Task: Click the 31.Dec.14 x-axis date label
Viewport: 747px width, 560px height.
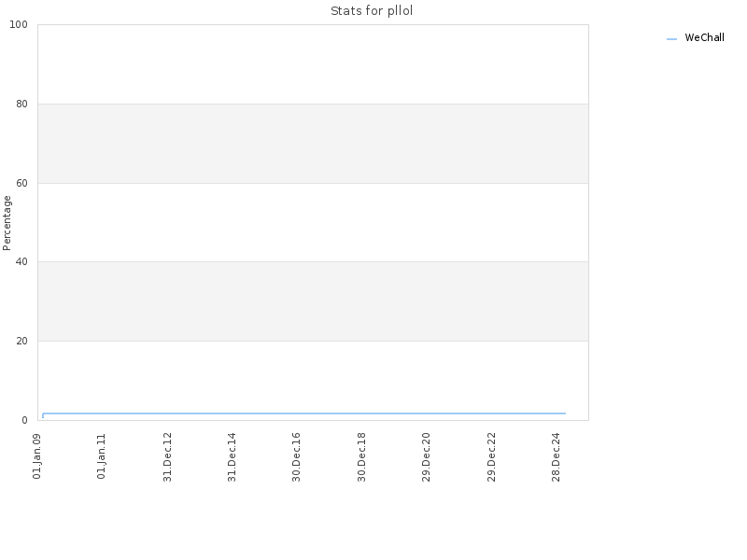Action: tap(232, 456)
